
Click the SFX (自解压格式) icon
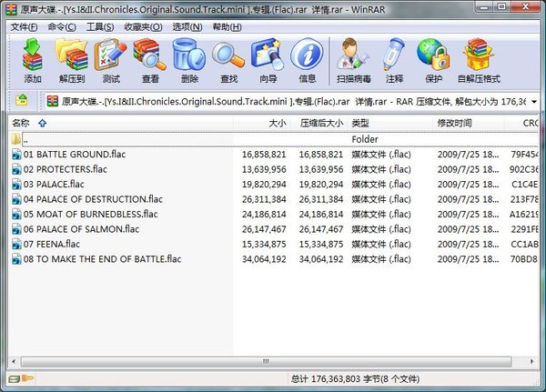point(479,61)
